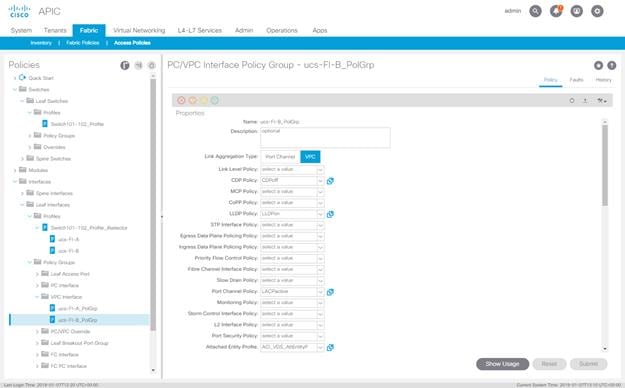This screenshot has height=388, width=625.
Task: Click the yellow minor fault icon
Action: [x=204, y=100]
